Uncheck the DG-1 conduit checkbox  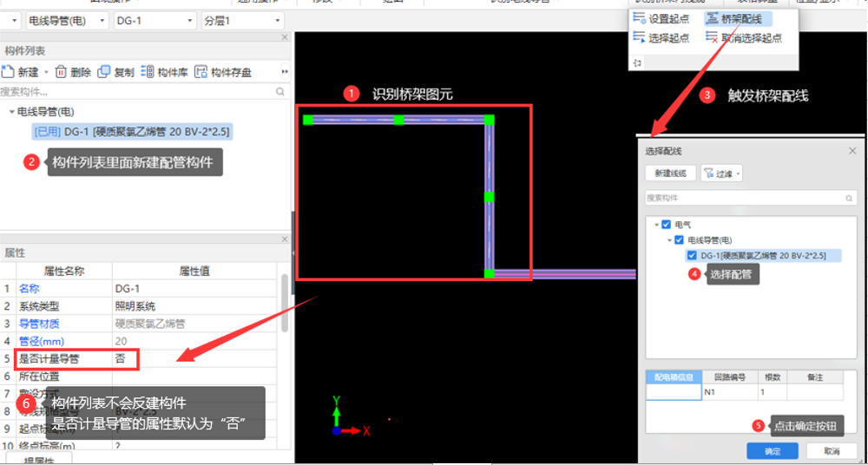692,255
